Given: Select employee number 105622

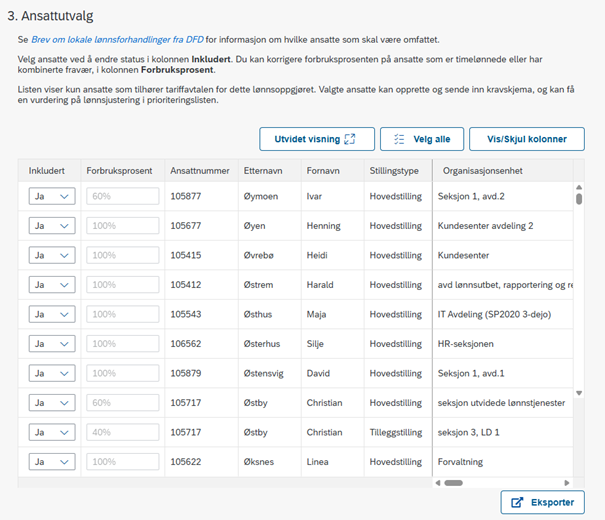Looking at the screenshot, I should [186, 462].
